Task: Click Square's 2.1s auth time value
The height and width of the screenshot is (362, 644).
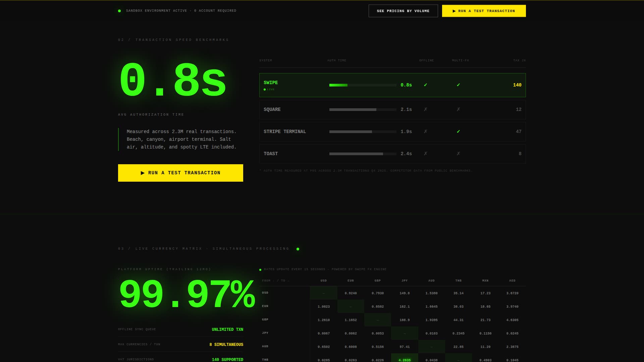Action: (x=406, y=110)
